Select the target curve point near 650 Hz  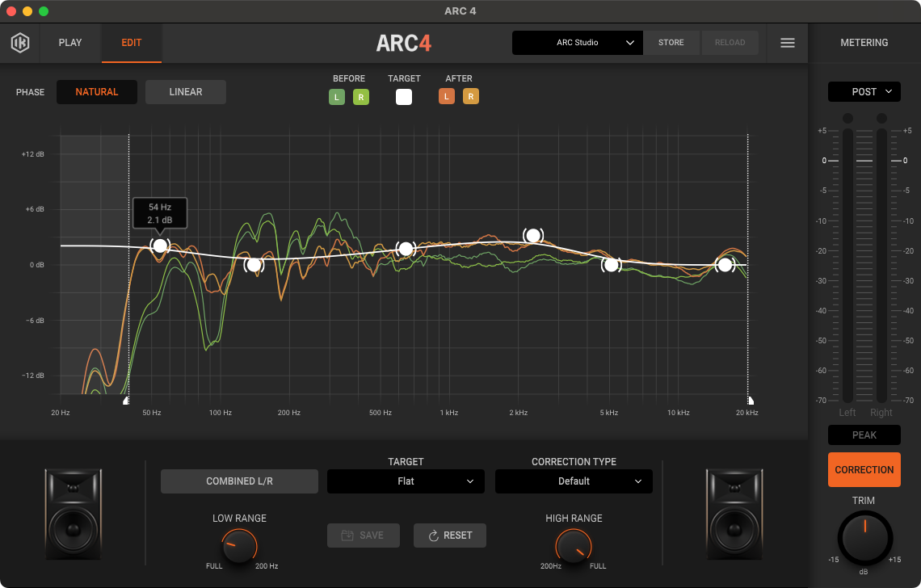tap(406, 249)
